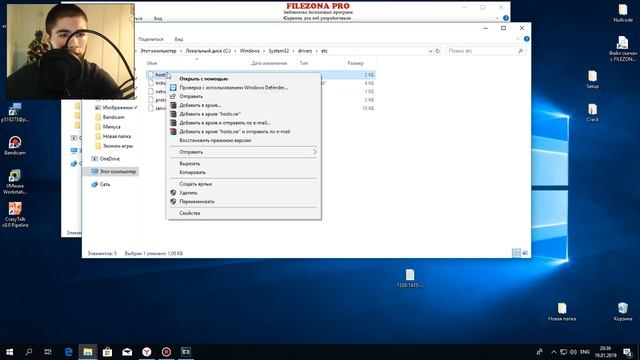
Task: Sort by 'Дата изменения' column header
Action: [269, 63]
